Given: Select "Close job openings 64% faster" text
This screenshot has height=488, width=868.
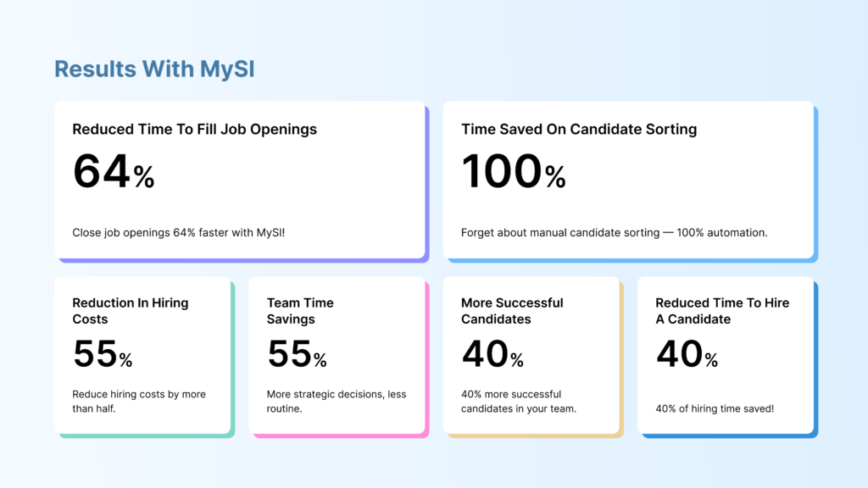Looking at the screenshot, I should [178, 232].
